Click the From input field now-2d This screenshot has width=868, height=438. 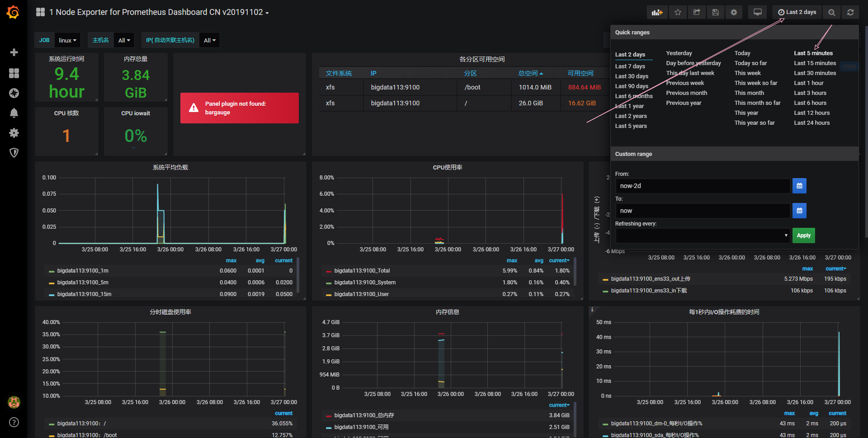pos(703,186)
